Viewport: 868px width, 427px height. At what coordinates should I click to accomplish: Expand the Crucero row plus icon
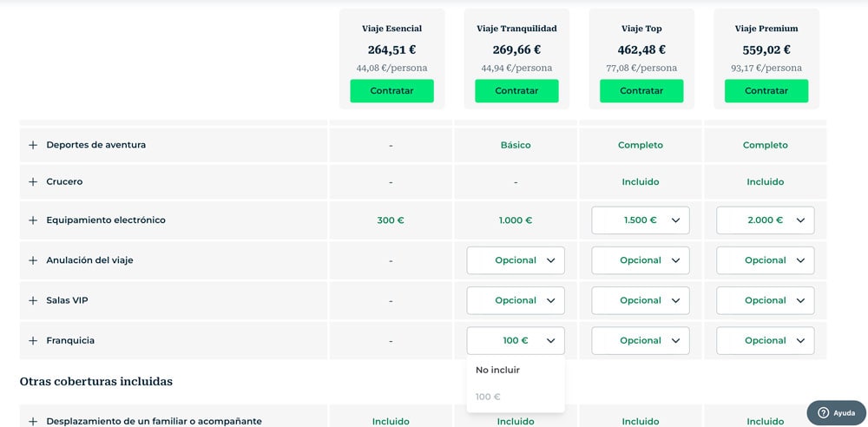[33, 182]
